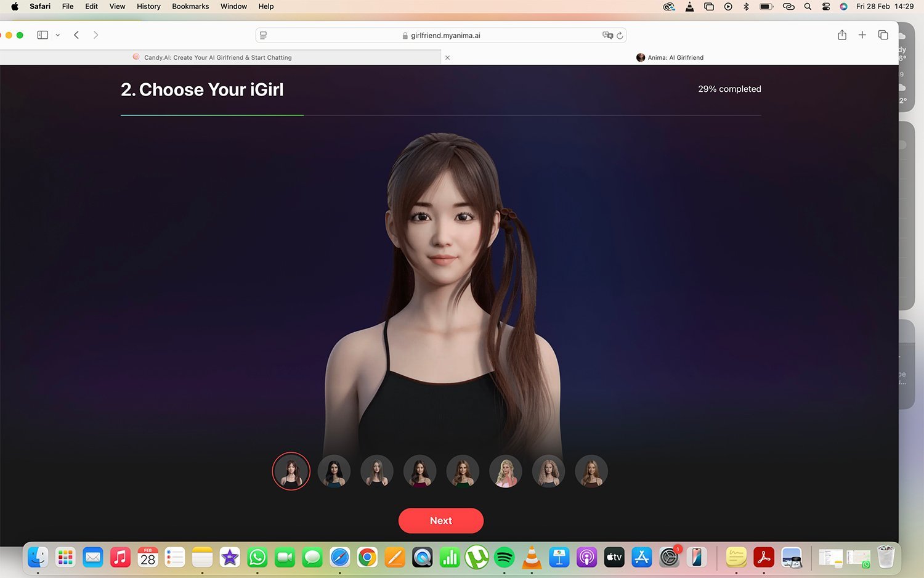
Task: Expand the sidebar dropdown chevron
Action: [58, 35]
